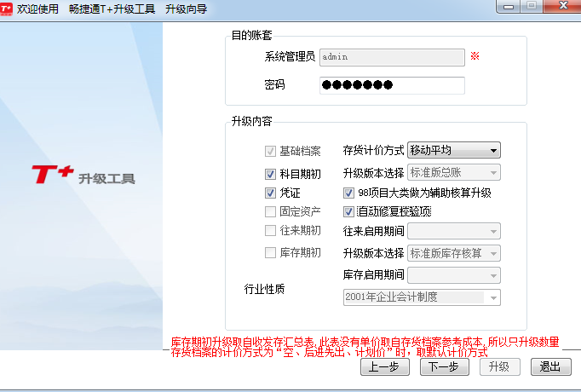Click the 升级内容 group label
Viewport: 581px width, 392px height.
[x=251, y=121]
